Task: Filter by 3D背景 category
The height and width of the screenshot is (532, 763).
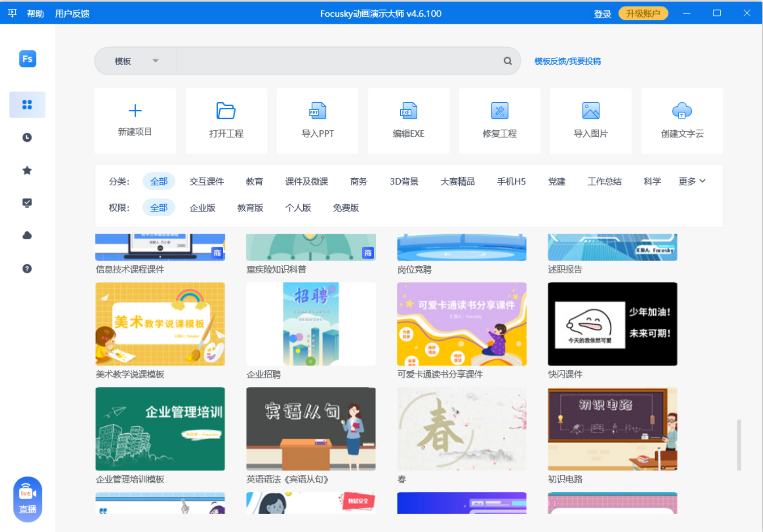Action: click(404, 181)
